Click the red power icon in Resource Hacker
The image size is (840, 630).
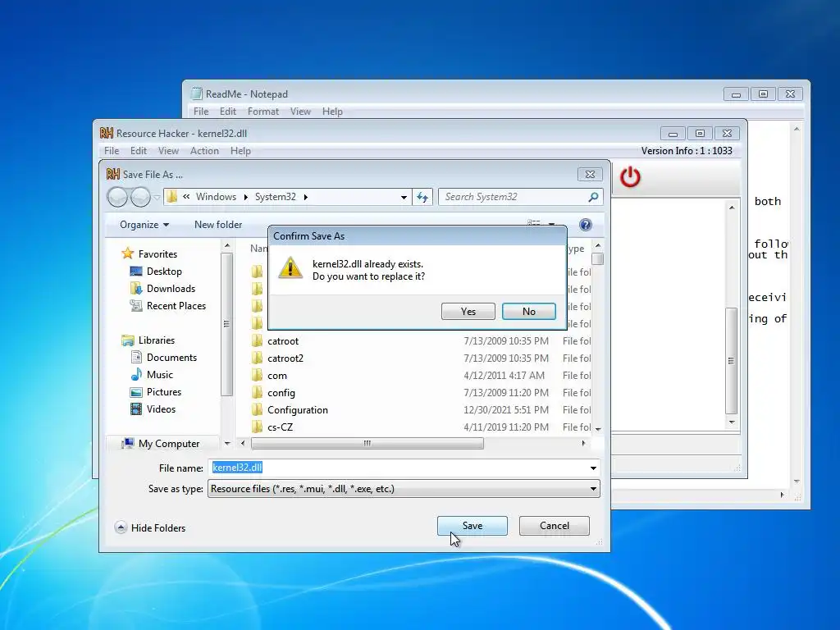(630, 177)
